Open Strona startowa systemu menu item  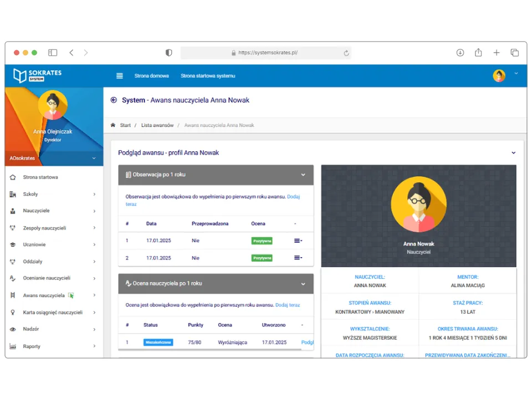(208, 76)
